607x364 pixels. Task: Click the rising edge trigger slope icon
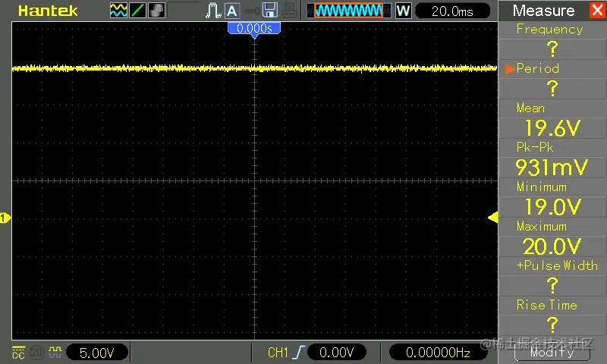[299, 353]
